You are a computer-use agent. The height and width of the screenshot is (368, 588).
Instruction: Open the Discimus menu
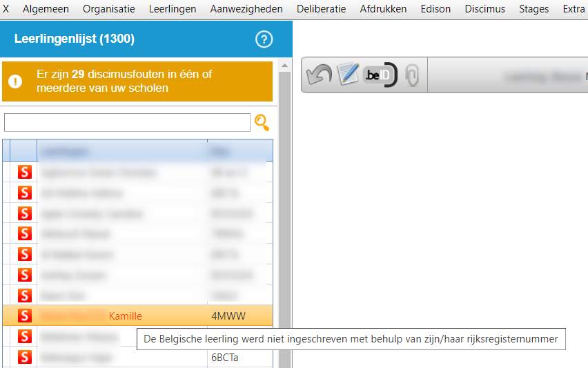coord(485,9)
